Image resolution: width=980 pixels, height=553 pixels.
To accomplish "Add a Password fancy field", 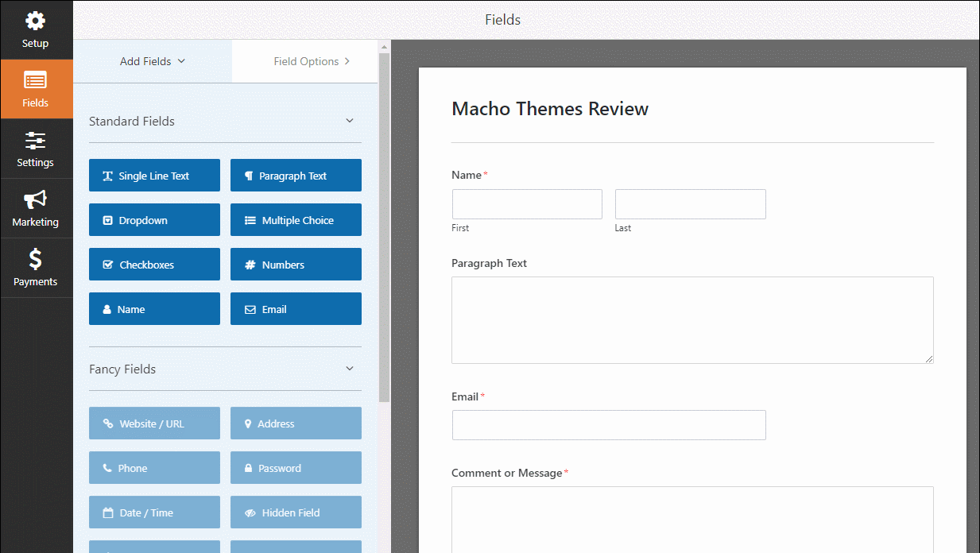I will pos(296,468).
